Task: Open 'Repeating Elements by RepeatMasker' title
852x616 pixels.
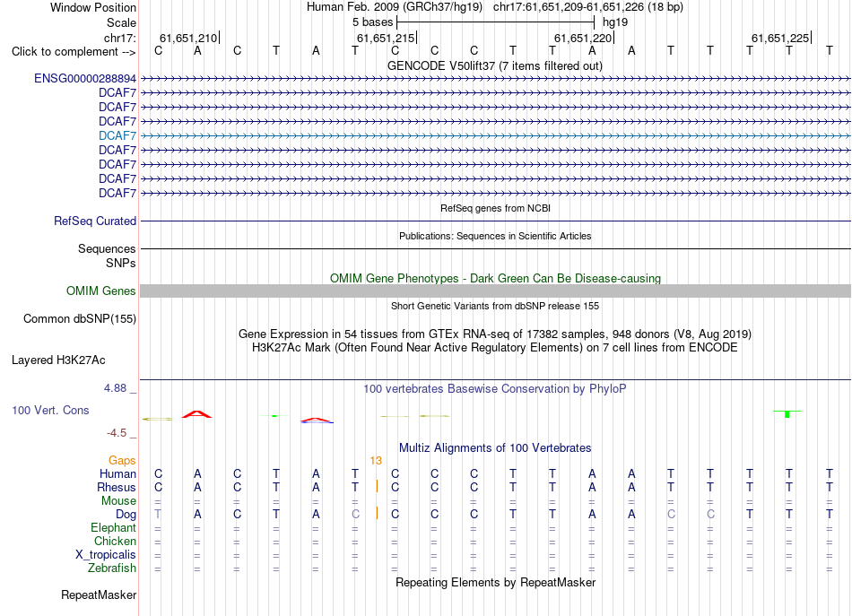Action: coord(496,582)
